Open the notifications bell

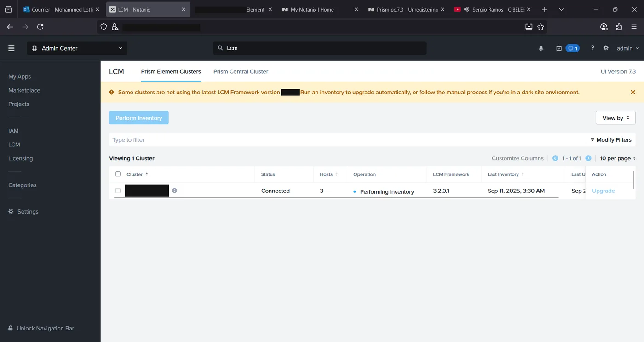click(541, 48)
